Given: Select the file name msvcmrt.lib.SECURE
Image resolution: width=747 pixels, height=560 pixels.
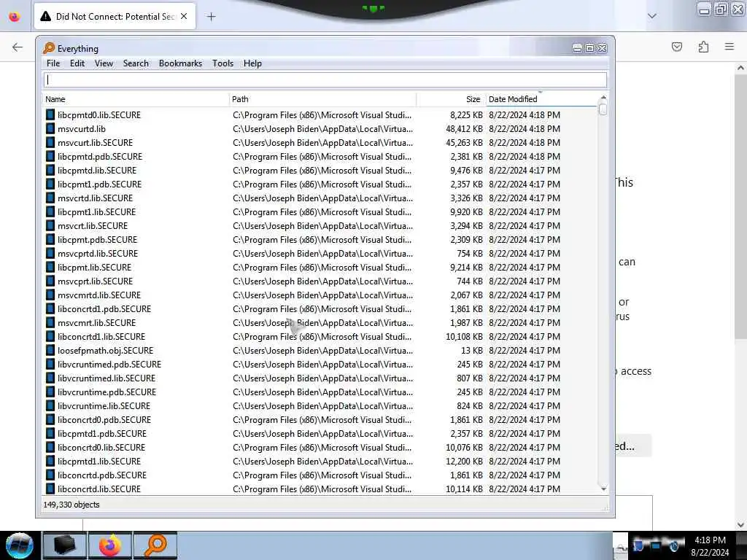Looking at the screenshot, I should (x=97, y=322).
